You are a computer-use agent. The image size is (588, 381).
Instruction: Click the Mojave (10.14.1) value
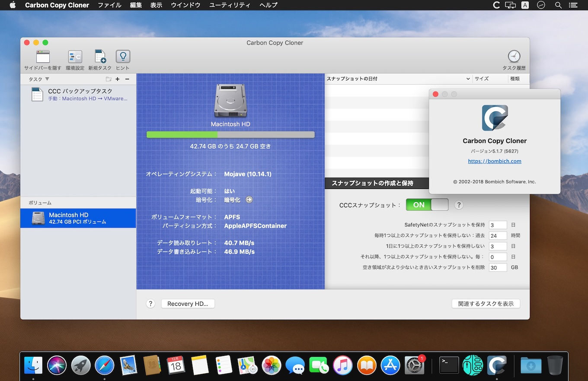point(248,174)
